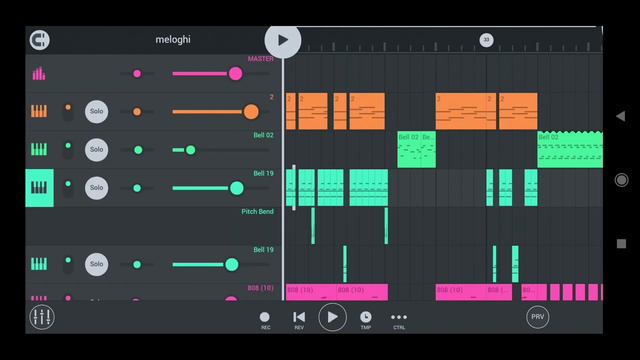Toggle mute on Bell 02 track
This screenshot has width=640, height=360.
pos(68,150)
